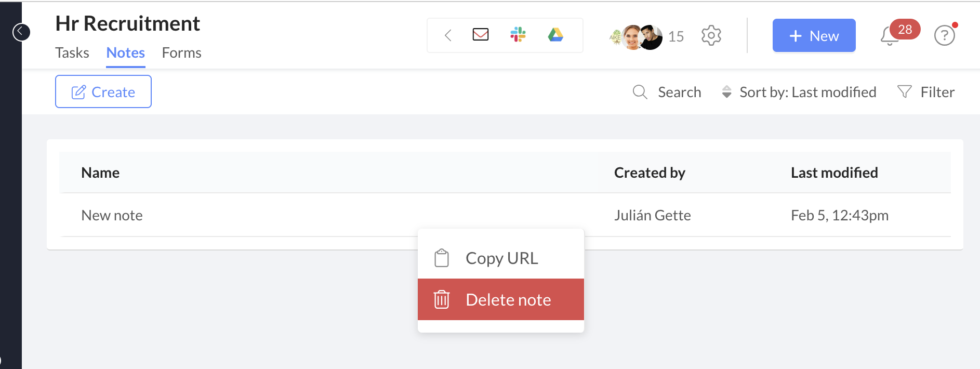Open the Google Drive integration icon
This screenshot has width=980, height=369.
(x=556, y=35)
